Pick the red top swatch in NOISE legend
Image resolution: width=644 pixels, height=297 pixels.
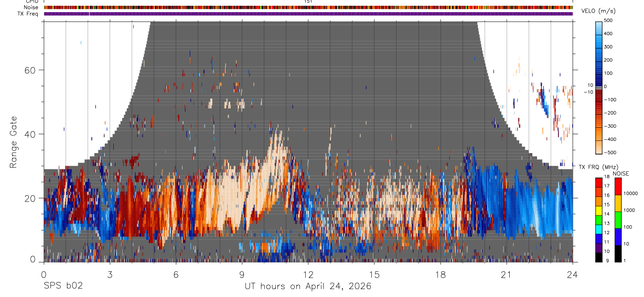(x=618, y=186)
